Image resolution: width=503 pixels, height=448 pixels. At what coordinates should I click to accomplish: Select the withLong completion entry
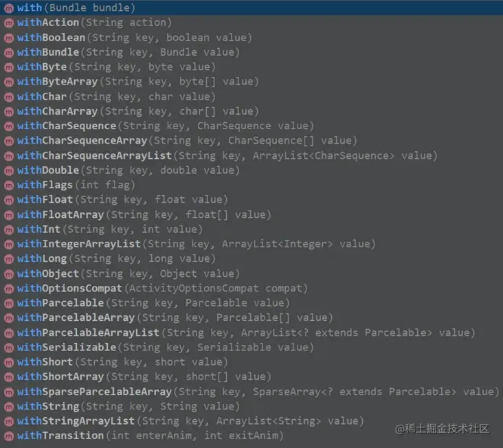tap(252, 259)
